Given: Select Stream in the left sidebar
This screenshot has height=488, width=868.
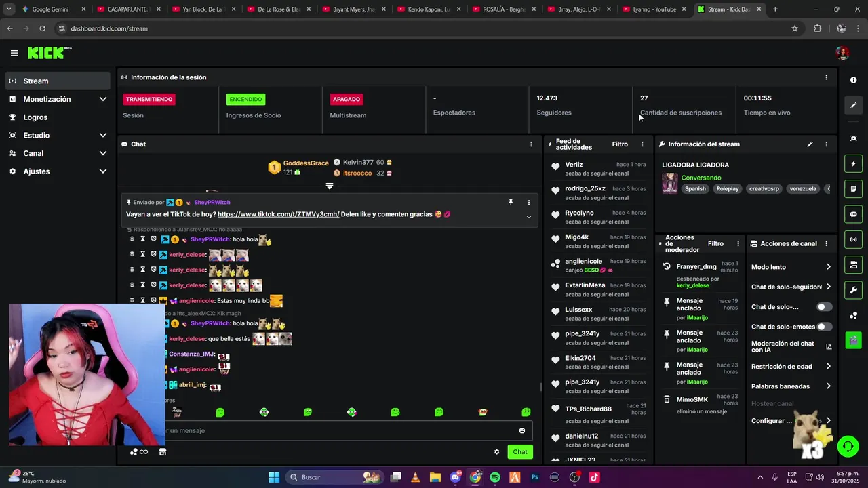Looking at the screenshot, I should point(58,81).
